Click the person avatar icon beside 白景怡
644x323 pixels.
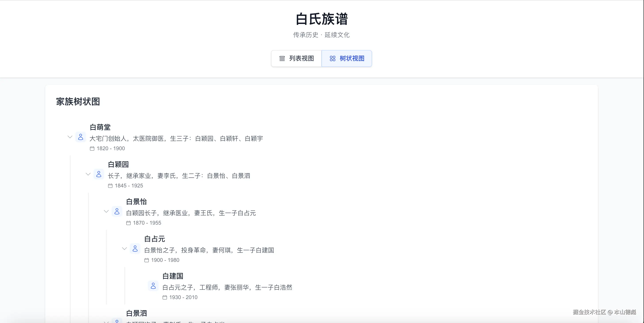point(117,212)
